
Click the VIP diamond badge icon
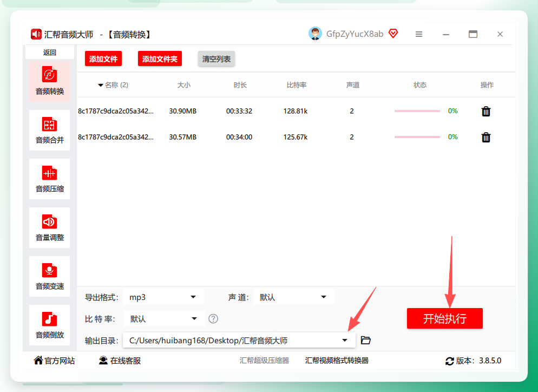393,34
